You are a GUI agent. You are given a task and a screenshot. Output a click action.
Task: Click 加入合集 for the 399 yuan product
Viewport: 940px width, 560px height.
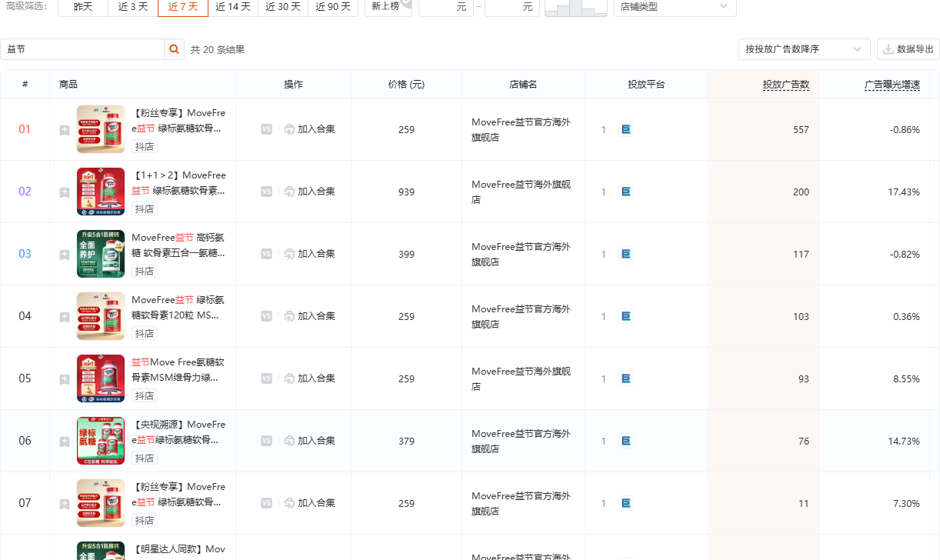[x=309, y=254]
